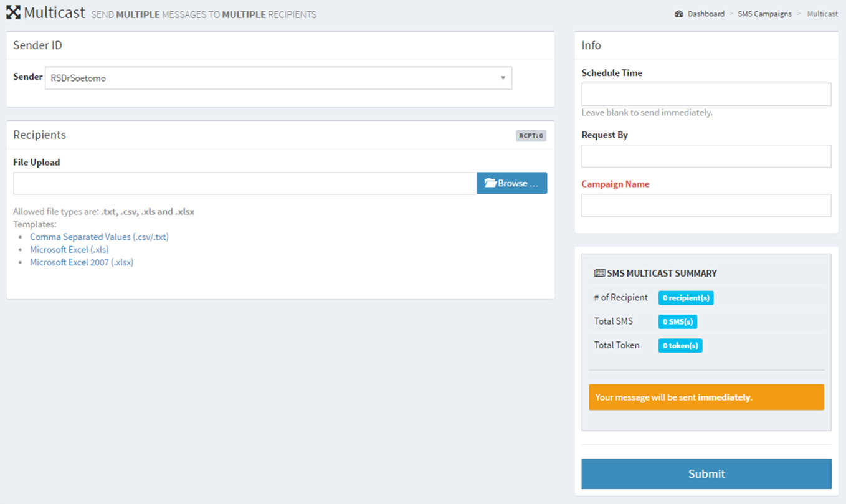Click the 0 recipient(s) count badge
Viewport: 846px width, 504px height.
point(685,298)
